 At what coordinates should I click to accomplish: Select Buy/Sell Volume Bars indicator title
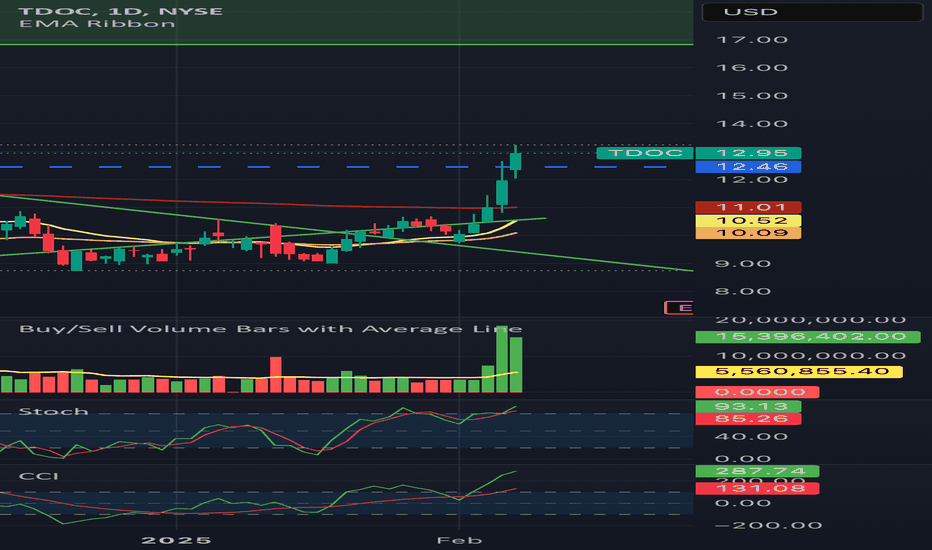coord(270,329)
